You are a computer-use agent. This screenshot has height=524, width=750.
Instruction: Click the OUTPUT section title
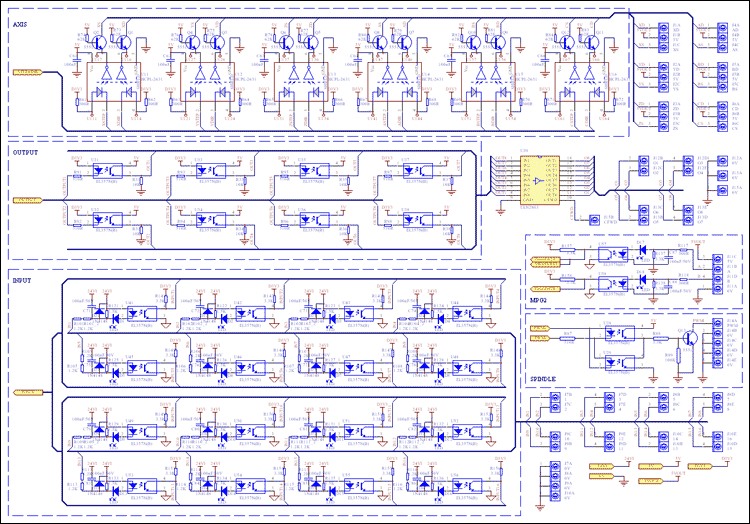click(x=26, y=151)
